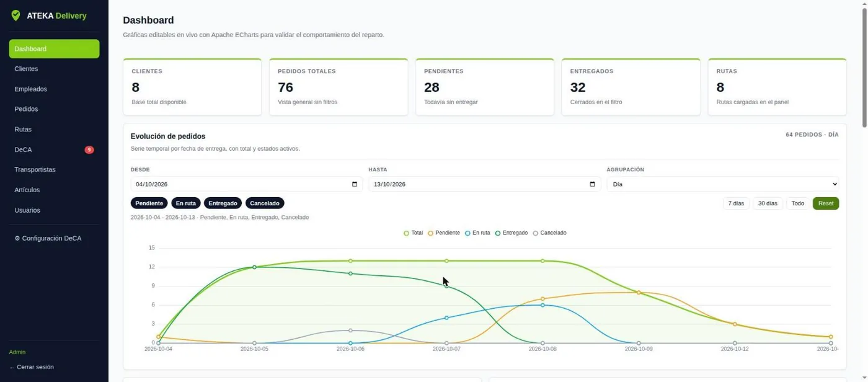The image size is (868, 382).
Task: Hide the Cancelado series in the chart legend
Action: [x=550, y=233]
